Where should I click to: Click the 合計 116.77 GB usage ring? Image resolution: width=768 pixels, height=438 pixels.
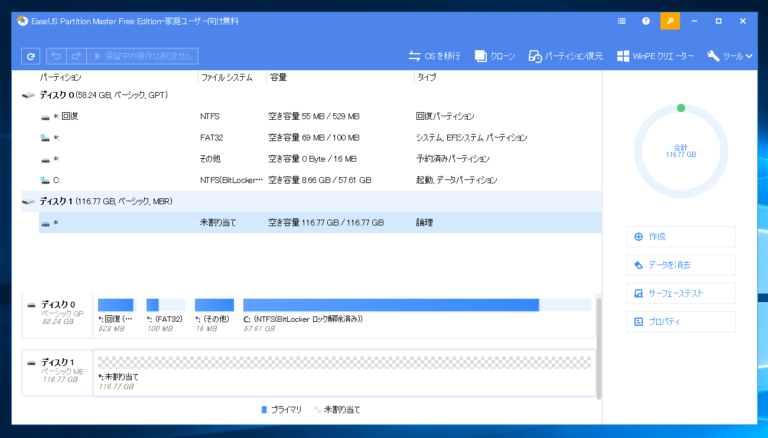pos(681,151)
